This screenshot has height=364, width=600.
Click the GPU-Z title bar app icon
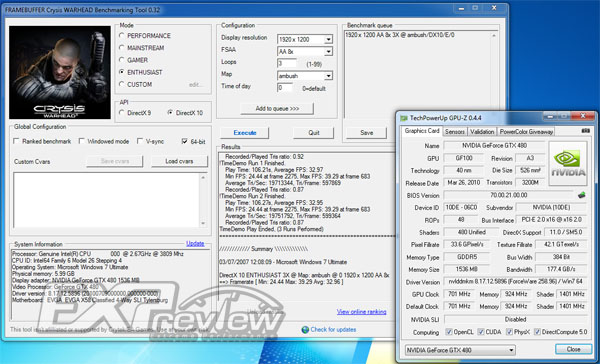pyautogui.click(x=404, y=118)
